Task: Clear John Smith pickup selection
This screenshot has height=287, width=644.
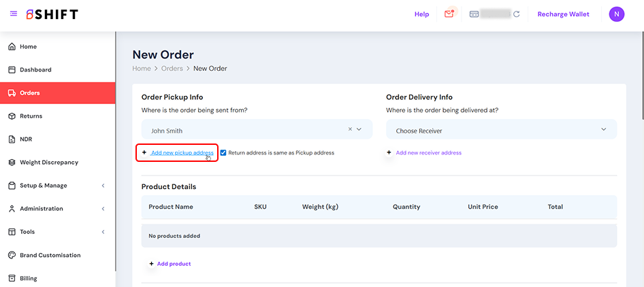Action: (x=351, y=129)
